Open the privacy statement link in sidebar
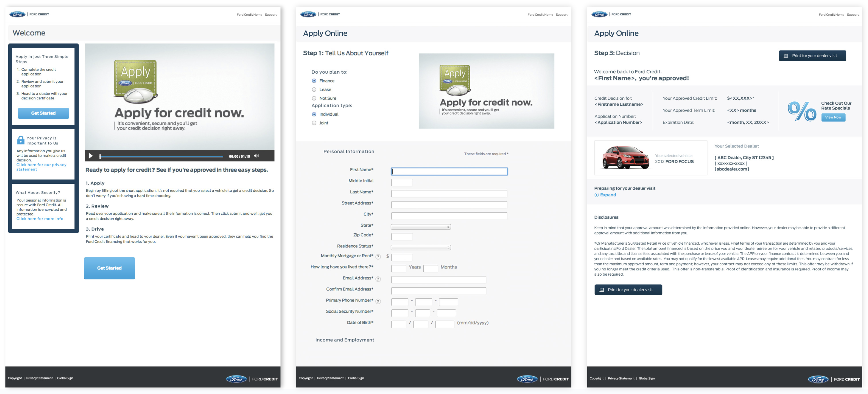The height and width of the screenshot is (394, 868). click(x=41, y=167)
